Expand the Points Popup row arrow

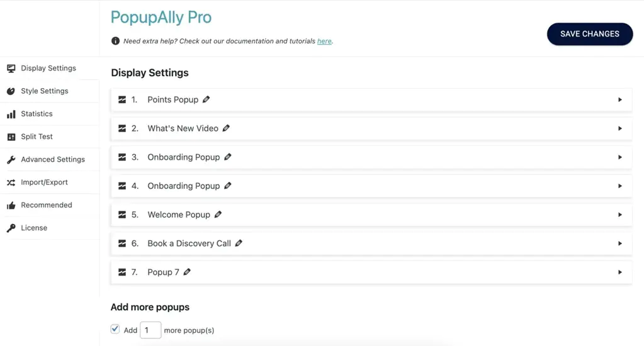620,99
